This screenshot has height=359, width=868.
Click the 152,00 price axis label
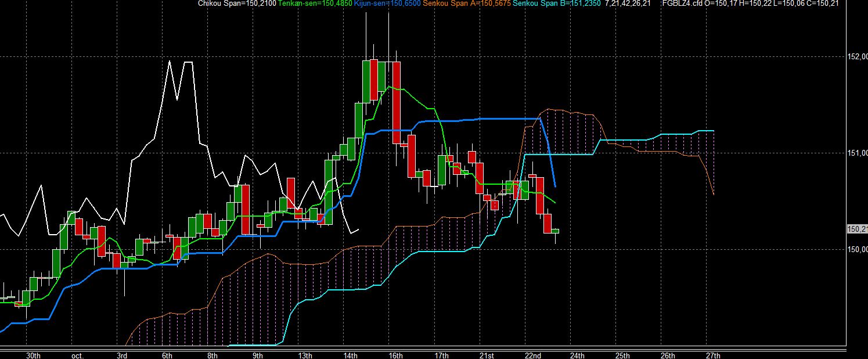click(x=858, y=57)
